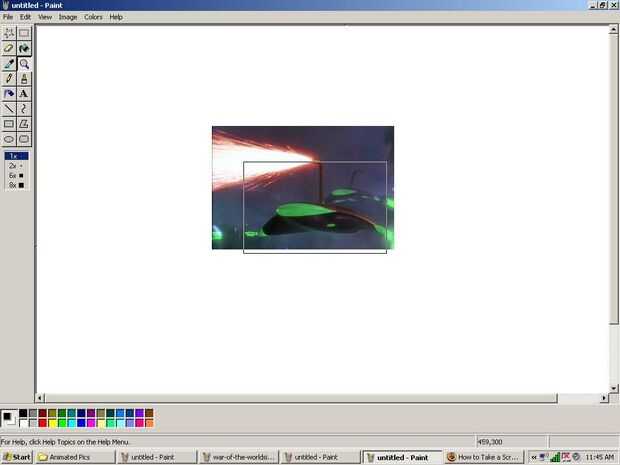
Task: Select the rectangular Select tool
Action: (x=24, y=33)
